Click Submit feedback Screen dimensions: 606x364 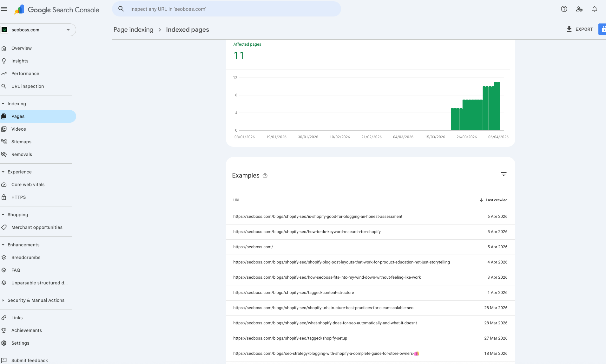pyautogui.click(x=30, y=361)
